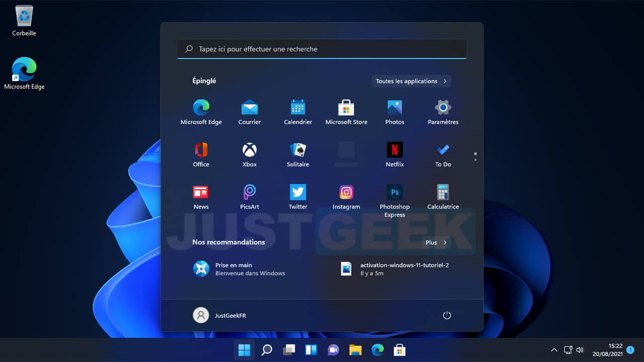Open the Twitter app
Viewport: 644px width, 362px height.
[x=298, y=197]
